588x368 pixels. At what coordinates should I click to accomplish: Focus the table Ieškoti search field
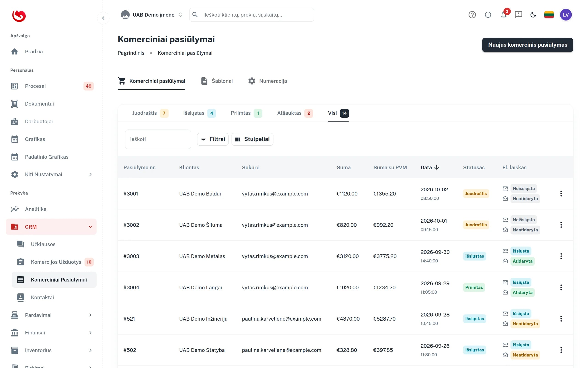158,139
